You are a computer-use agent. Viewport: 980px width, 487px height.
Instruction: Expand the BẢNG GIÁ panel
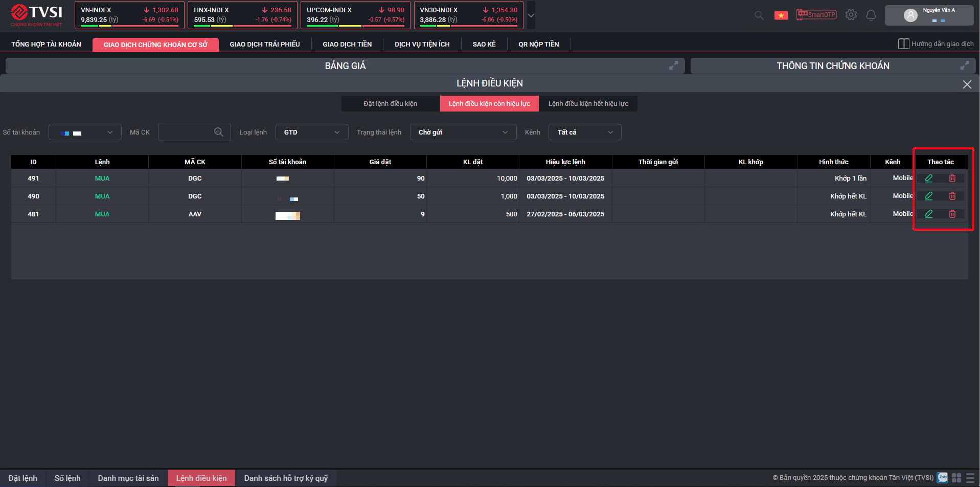pyautogui.click(x=674, y=65)
